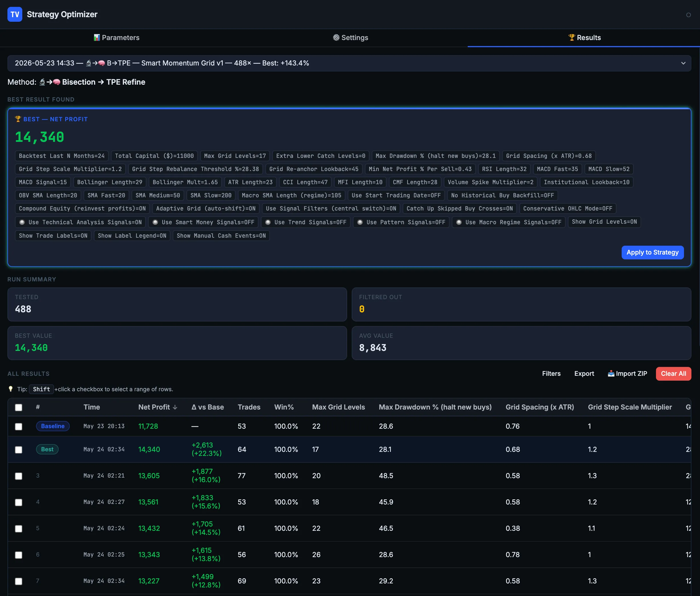This screenshot has height=596, width=700.
Task: Click the Show Grid Levels=ON chip
Action: pos(604,222)
